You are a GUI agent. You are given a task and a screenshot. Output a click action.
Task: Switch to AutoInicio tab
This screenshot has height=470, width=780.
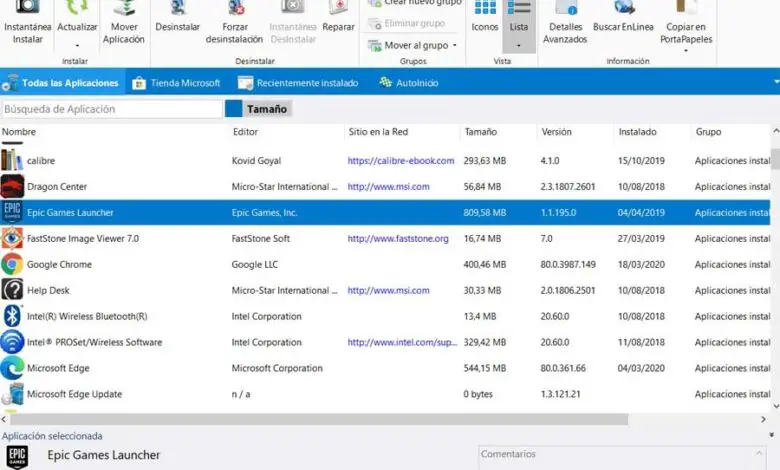click(x=409, y=83)
